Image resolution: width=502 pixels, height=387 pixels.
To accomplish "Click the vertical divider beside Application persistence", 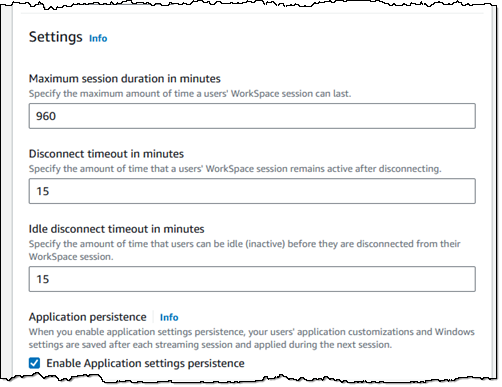I will pos(153,317).
